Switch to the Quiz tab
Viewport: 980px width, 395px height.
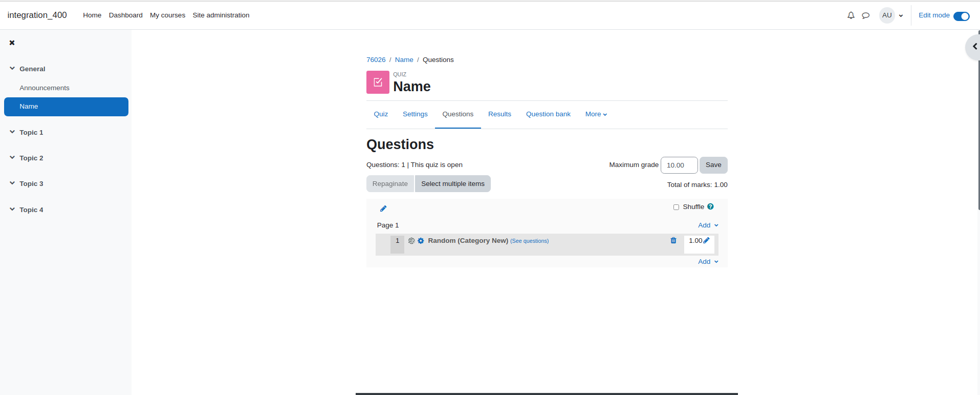(x=381, y=114)
